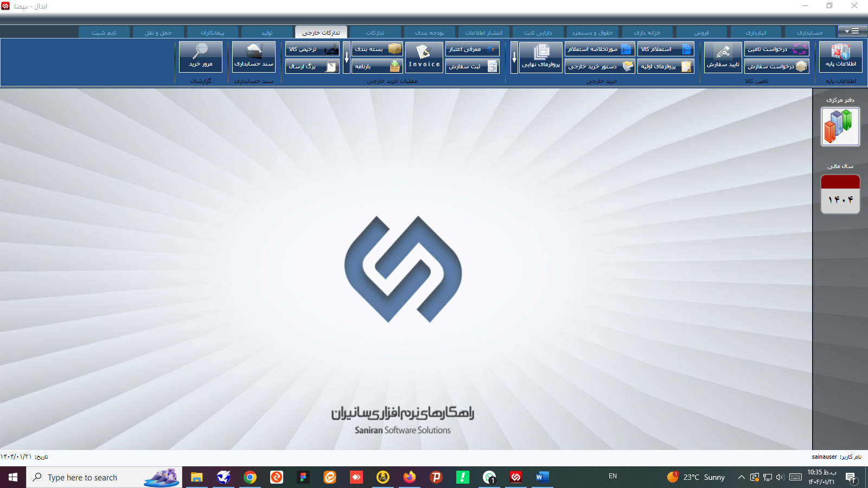Viewport: 868px width, 488px height.
Task: Expand the ribbon quick-access menu dropdown
Action: [852, 31]
